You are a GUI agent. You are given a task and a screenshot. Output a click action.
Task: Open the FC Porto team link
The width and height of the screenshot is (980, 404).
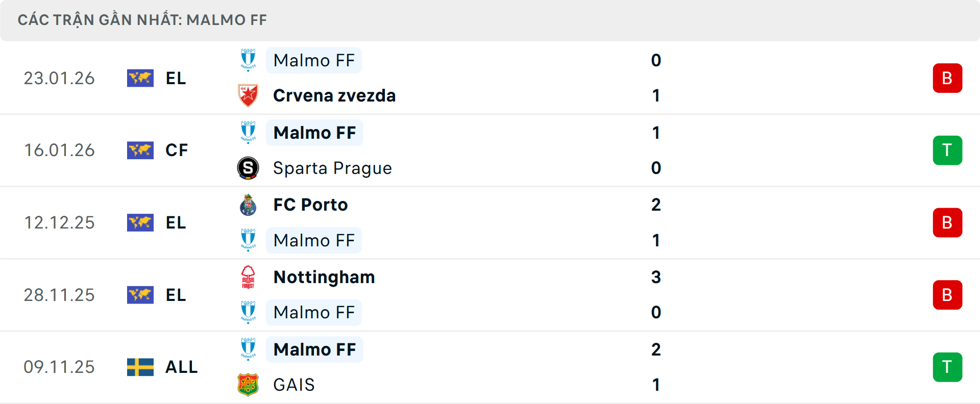coord(310,205)
